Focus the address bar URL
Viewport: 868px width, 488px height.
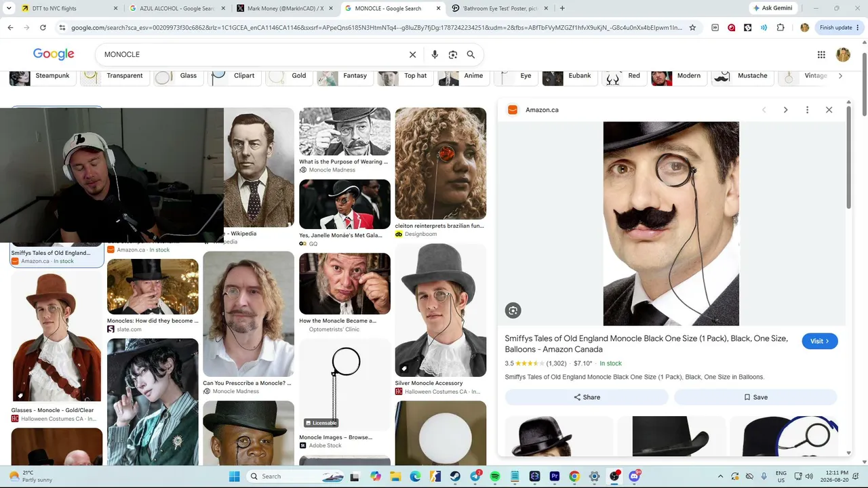376,28
